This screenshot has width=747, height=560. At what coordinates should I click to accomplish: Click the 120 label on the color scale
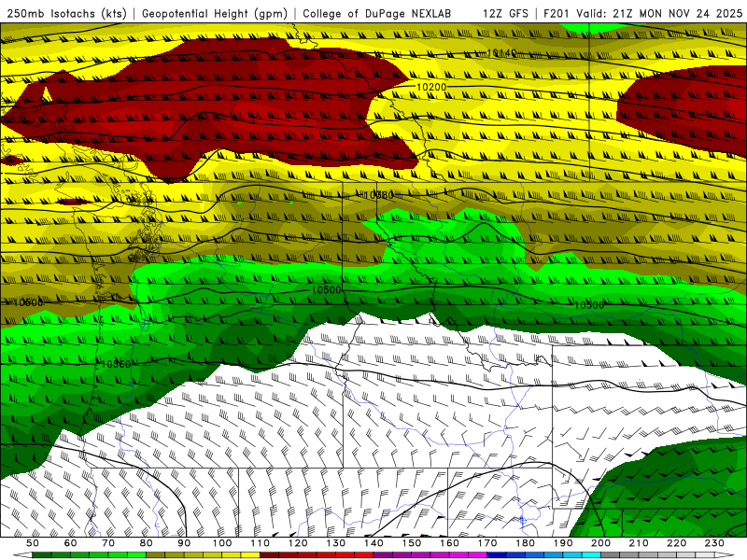pos(298,543)
